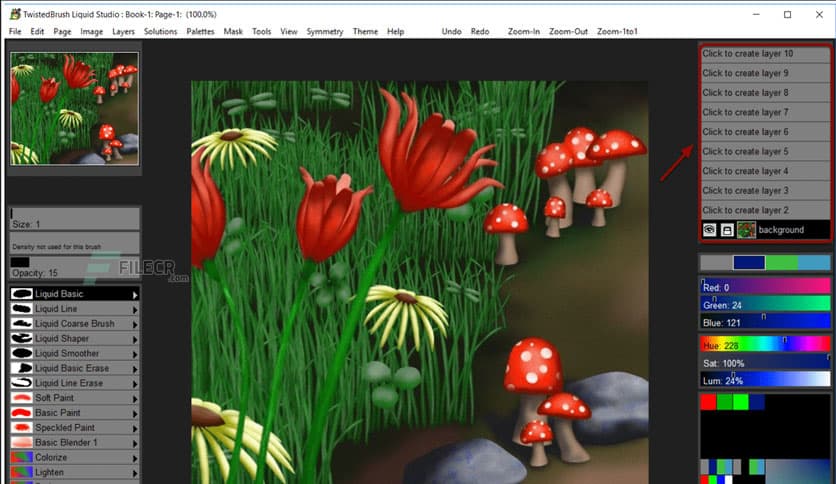Adjust the Green color slider

[765, 304]
